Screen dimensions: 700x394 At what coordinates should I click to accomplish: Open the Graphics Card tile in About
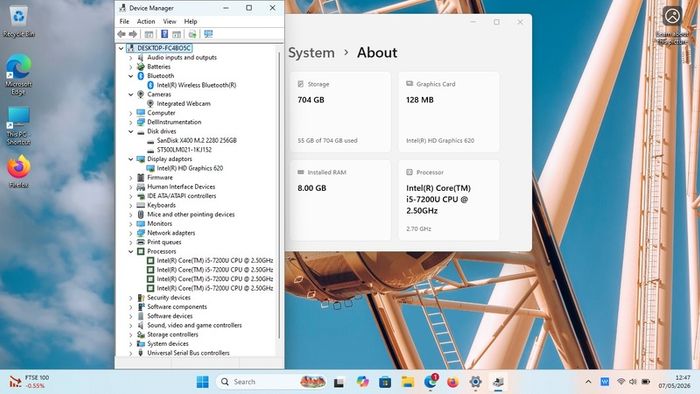[x=449, y=112]
